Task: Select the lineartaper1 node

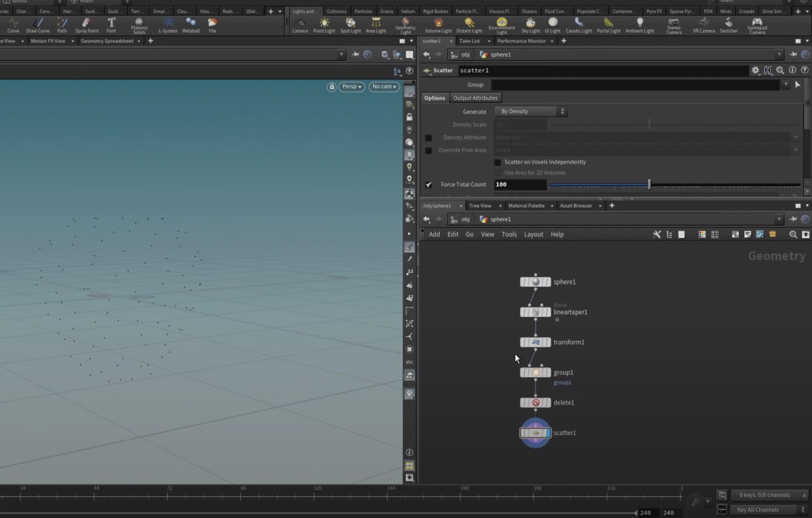Action: click(x=535, y=312)
